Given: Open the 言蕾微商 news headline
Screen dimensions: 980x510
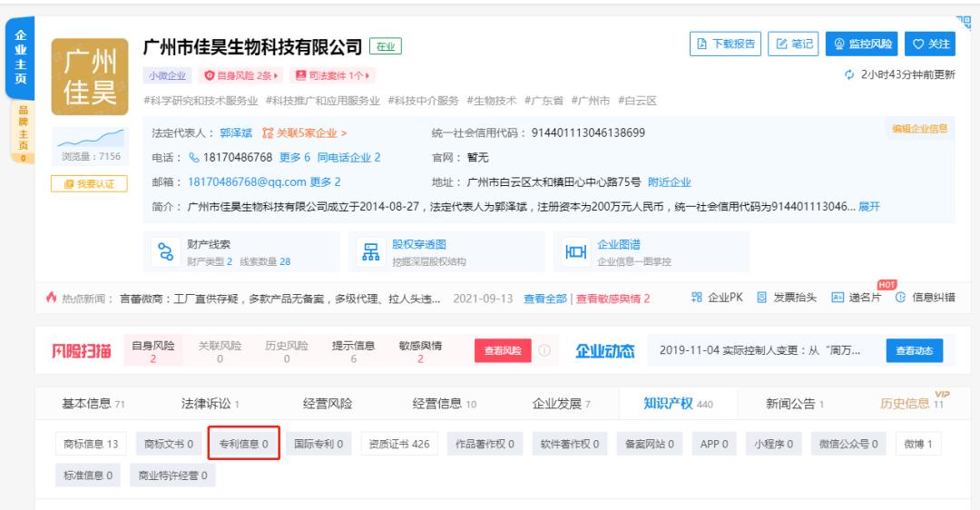Looking at the screenshot, I should [280, 299].
